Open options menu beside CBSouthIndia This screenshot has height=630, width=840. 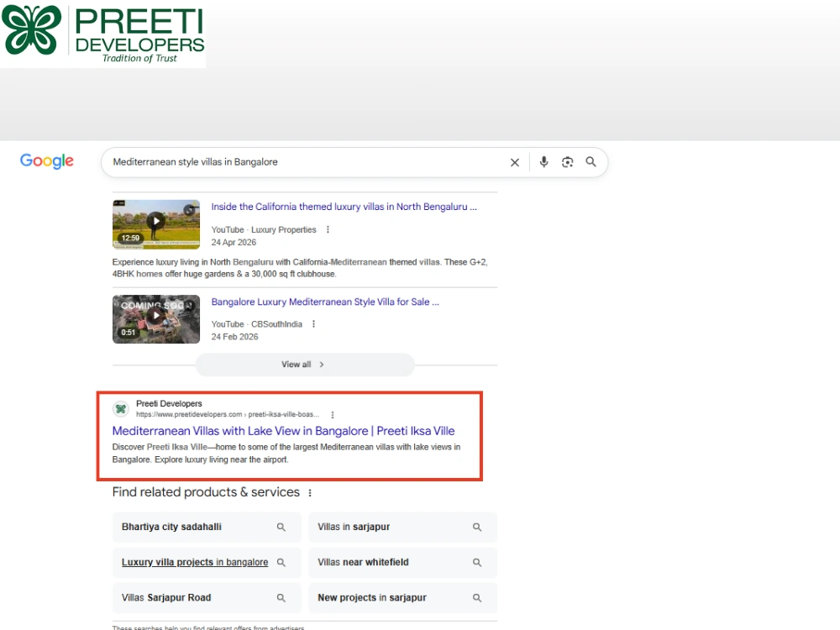pyautogui.click(x=314, y=324)
